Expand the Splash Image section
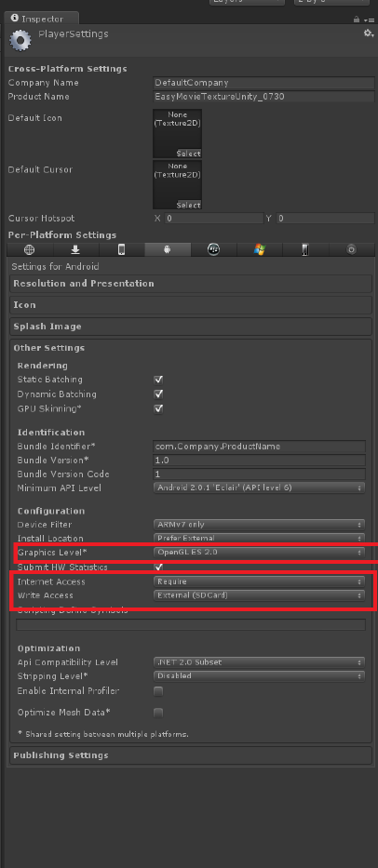 click(191, 327)
